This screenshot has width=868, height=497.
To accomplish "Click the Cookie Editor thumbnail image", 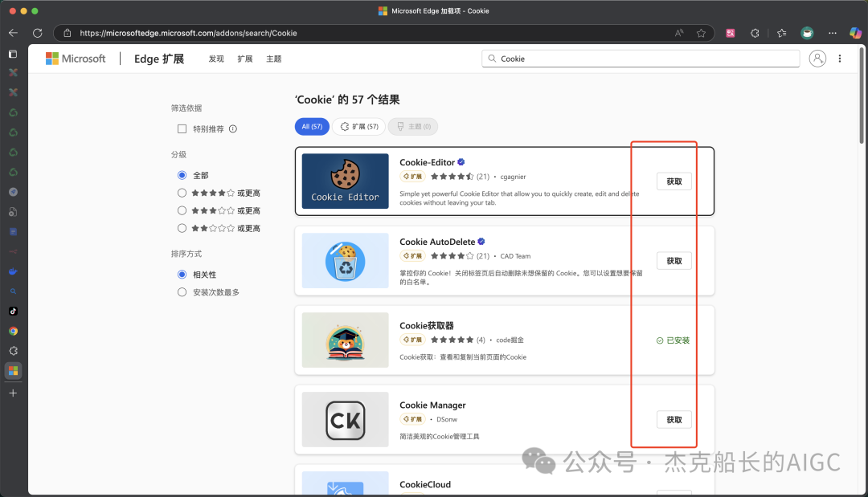I will [346, 181].
